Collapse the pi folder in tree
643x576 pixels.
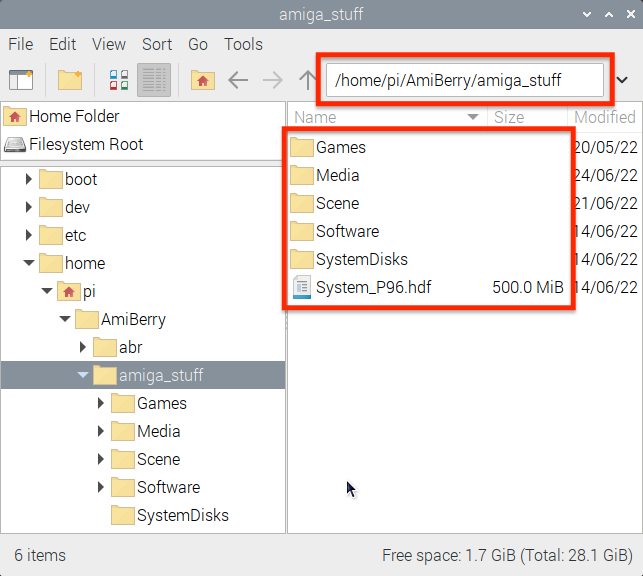point(47,291)
